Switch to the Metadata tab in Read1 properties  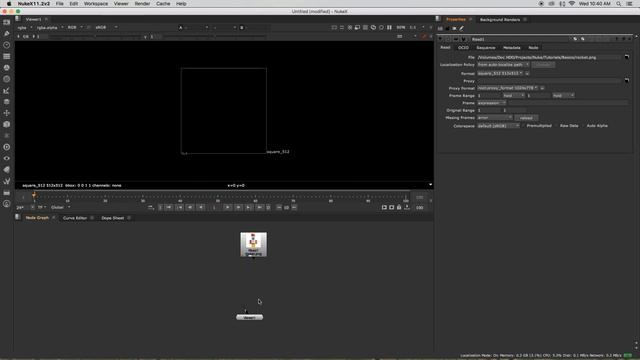point(511,48)
